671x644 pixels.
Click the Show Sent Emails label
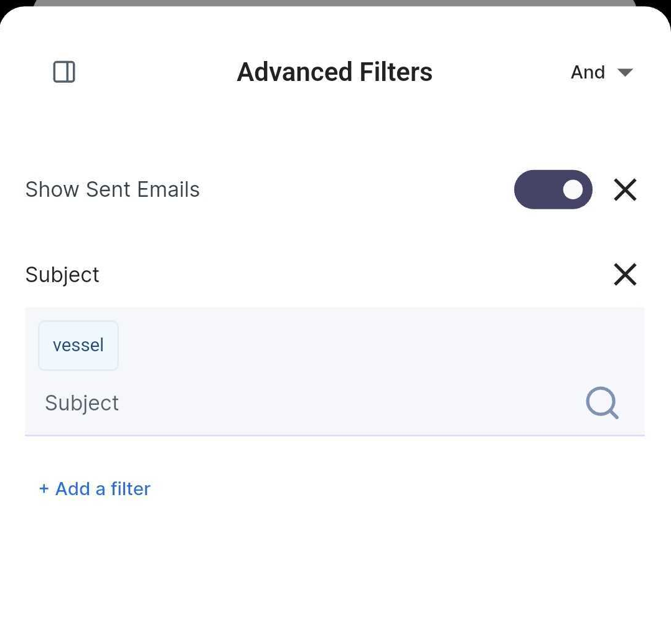pos(113,189)
